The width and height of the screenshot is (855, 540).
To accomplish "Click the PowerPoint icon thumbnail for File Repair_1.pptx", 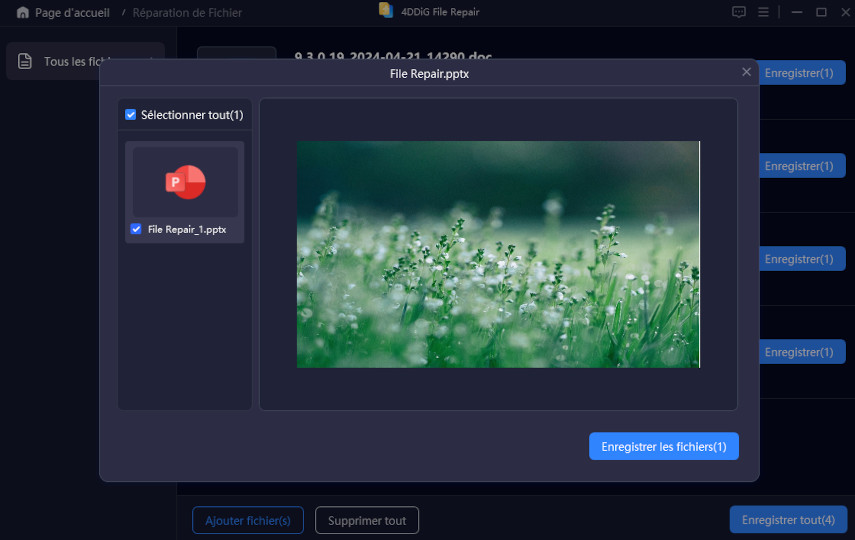I will pyautogui.click(x=185, y=182).
